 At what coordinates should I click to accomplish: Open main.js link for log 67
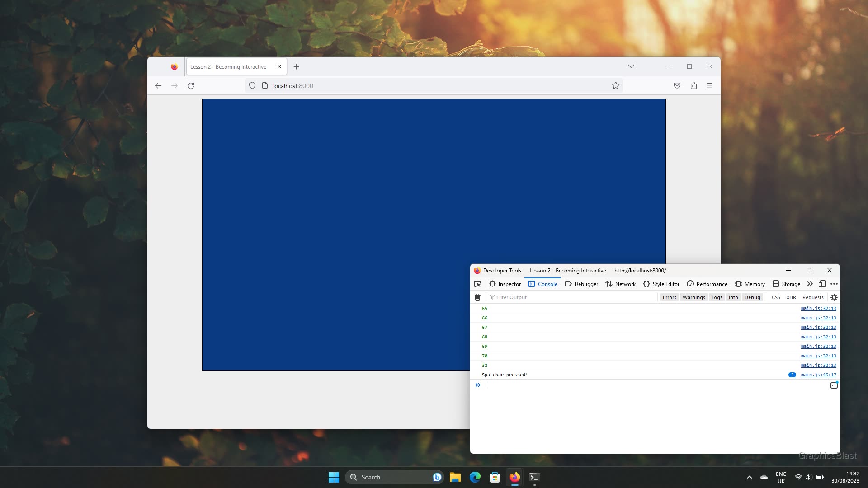(818, 328)
